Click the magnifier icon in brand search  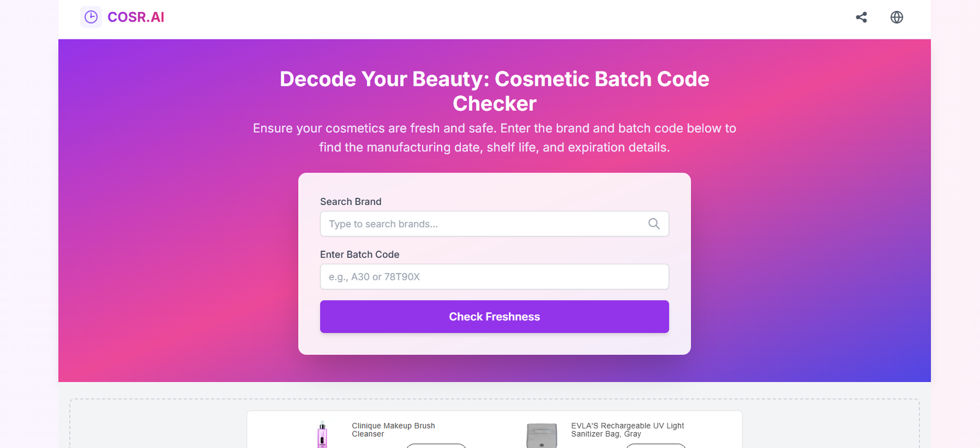(654, 224)
